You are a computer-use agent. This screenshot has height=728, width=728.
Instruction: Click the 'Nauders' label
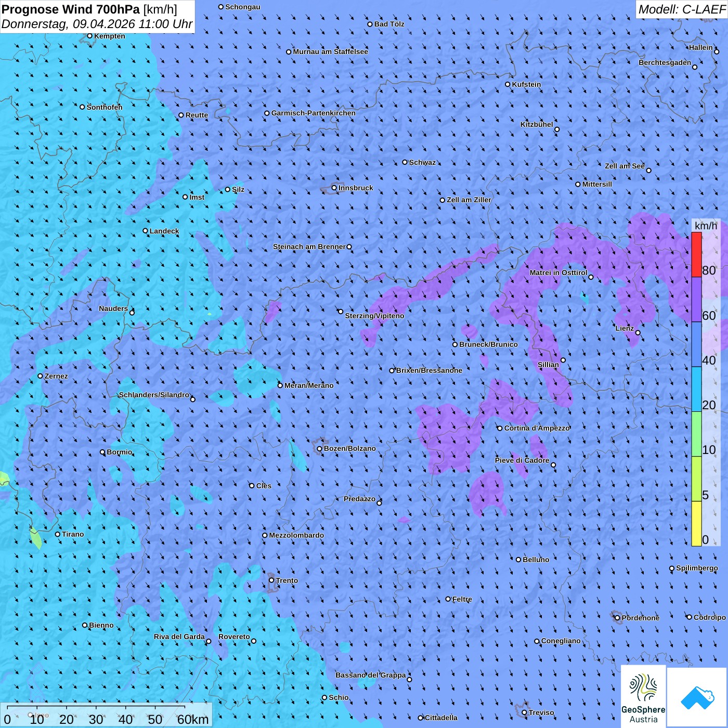pyautogui.click(x=113, y=308)
